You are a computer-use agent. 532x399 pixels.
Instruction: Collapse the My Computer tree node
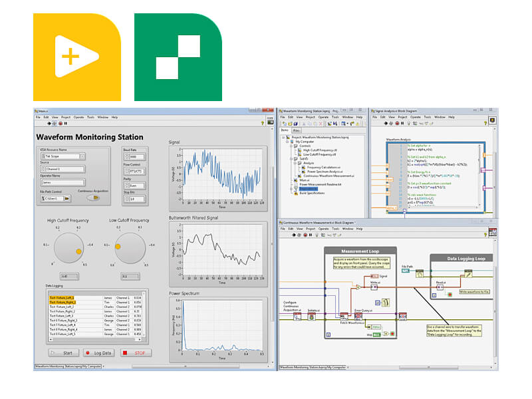click(287, 142)
